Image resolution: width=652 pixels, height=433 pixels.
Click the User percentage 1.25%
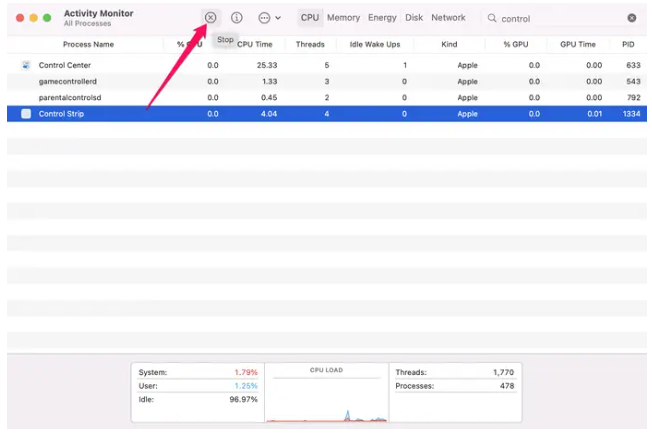point(246,386)
